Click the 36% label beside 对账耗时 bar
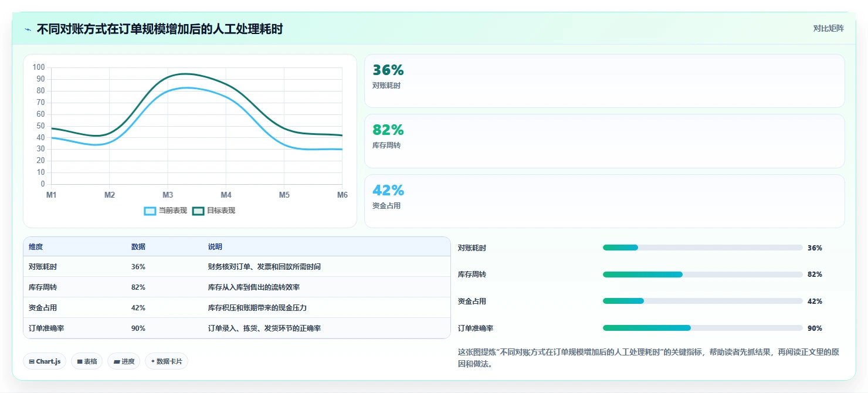 [815, 248]
